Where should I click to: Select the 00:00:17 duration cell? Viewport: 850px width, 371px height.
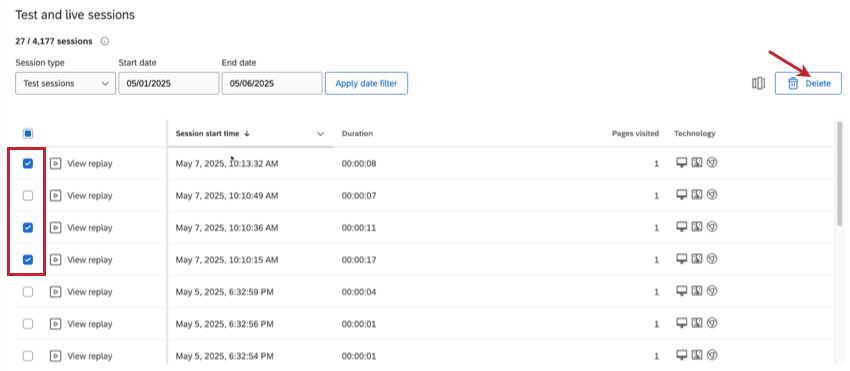(359, 260)
